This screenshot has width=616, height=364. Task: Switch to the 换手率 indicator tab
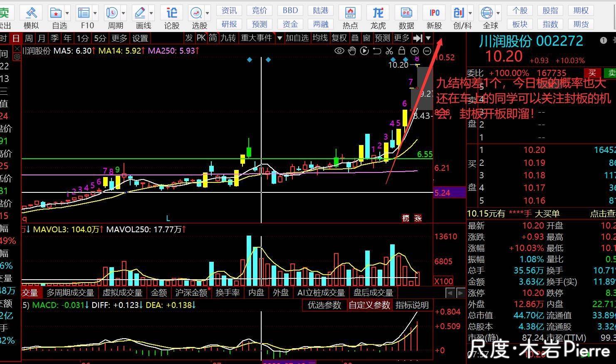pos(228,293)
